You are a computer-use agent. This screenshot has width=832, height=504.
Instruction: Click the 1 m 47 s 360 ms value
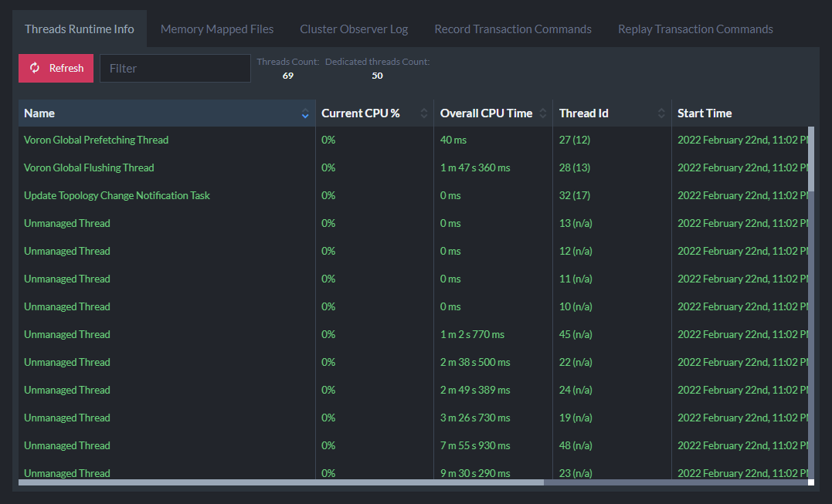[475, 168]
